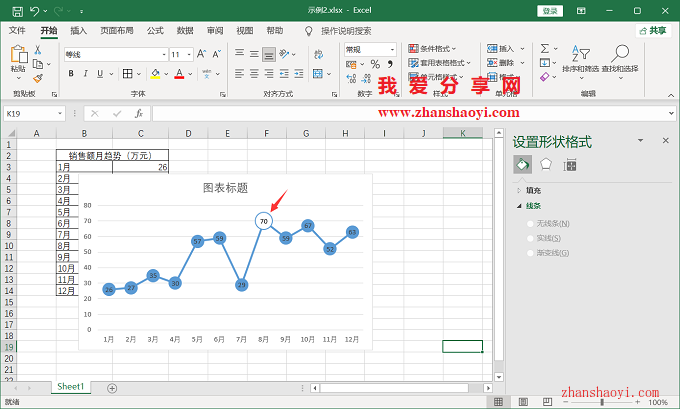This screenshot has height=409, width=680.
Task: Click the Center alignment icon
Action: point(254,74)
